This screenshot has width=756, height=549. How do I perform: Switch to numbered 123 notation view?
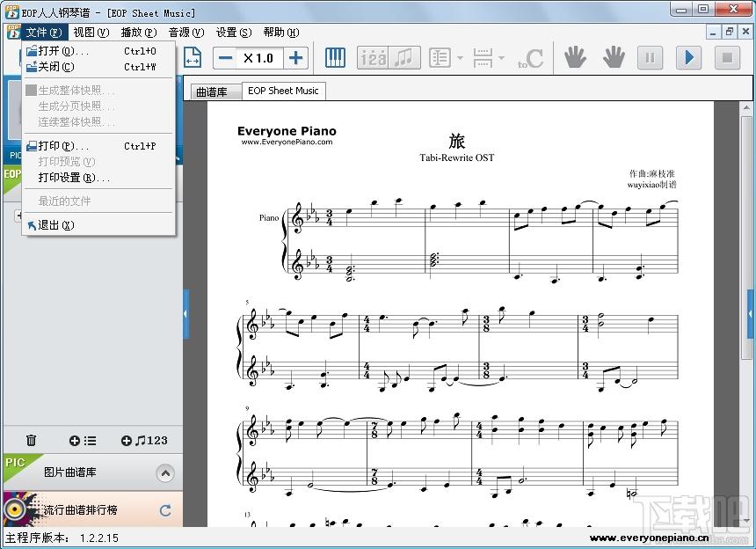pyautogui.click(x=373, y=58)
